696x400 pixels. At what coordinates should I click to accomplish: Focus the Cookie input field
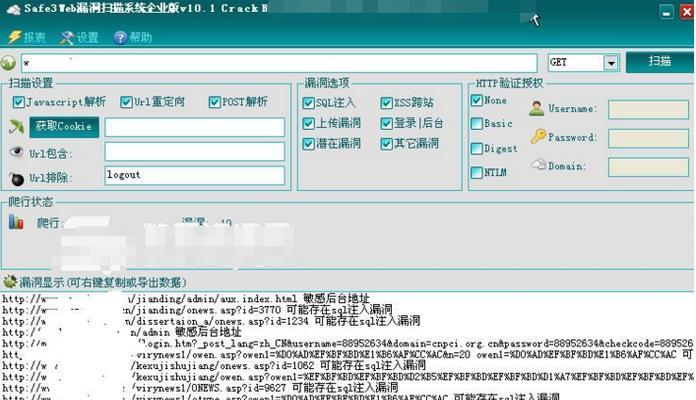194,127
